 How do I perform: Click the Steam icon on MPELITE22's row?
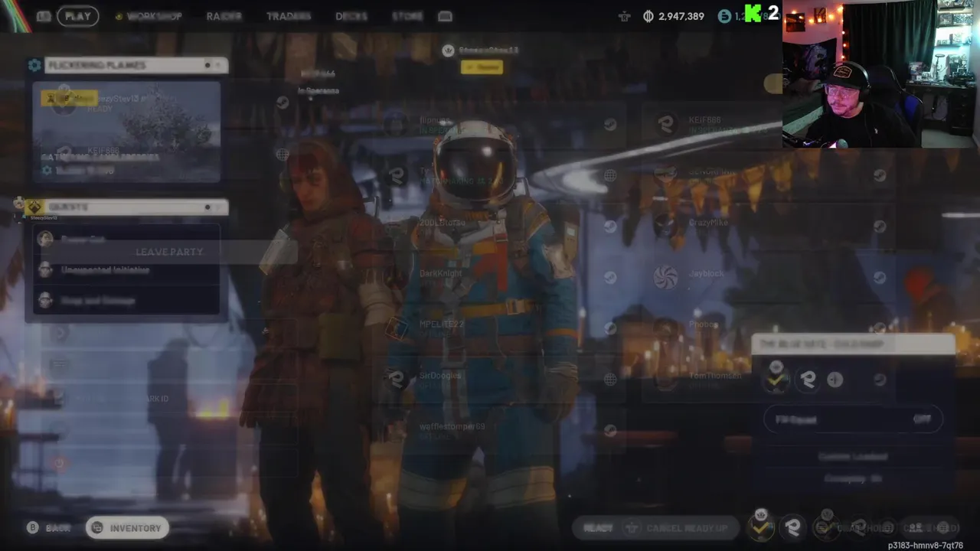[610, 328]
